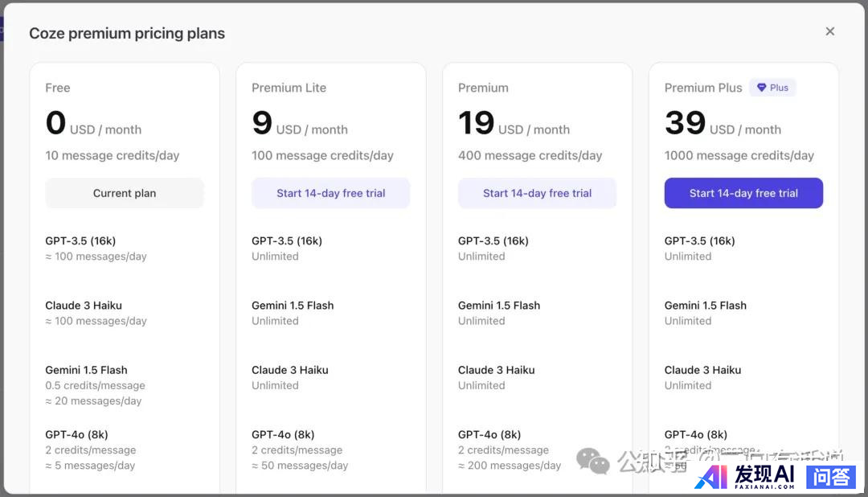Click the 1000 message credits/day text
This screenshot has height=497, width=868.
coord(739,155)
